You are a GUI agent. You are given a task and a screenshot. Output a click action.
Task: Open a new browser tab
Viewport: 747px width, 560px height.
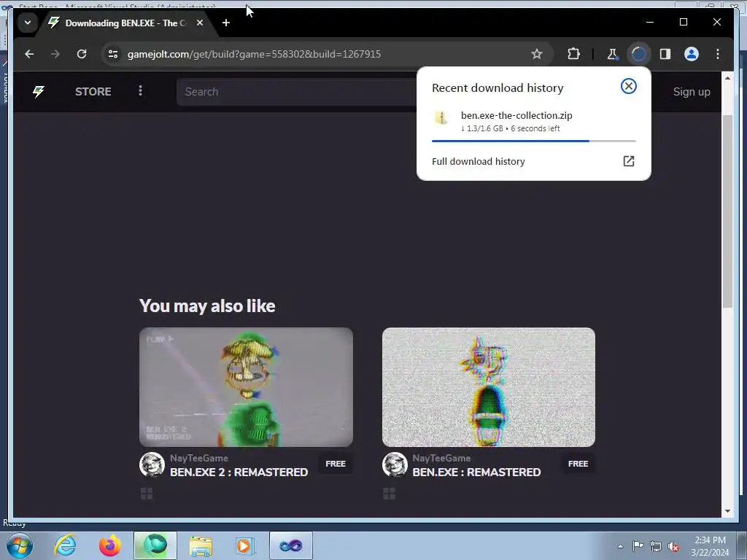226,23
